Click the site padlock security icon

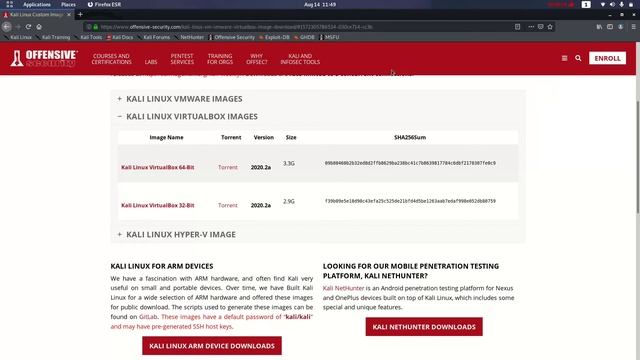(96, 27)
